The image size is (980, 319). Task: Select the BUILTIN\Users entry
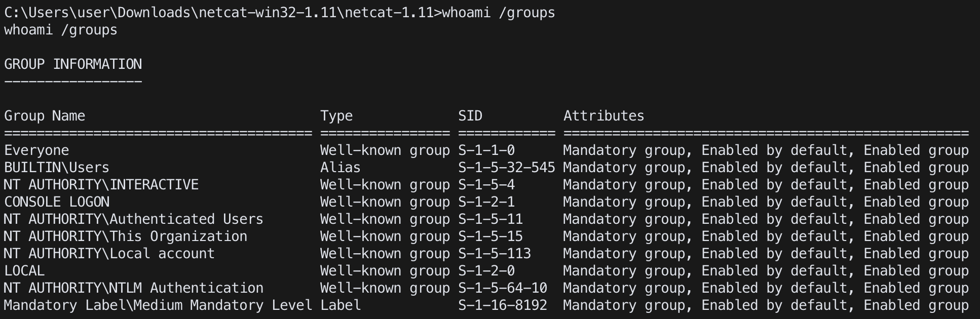pyautogui.click(x=57, y=168)
